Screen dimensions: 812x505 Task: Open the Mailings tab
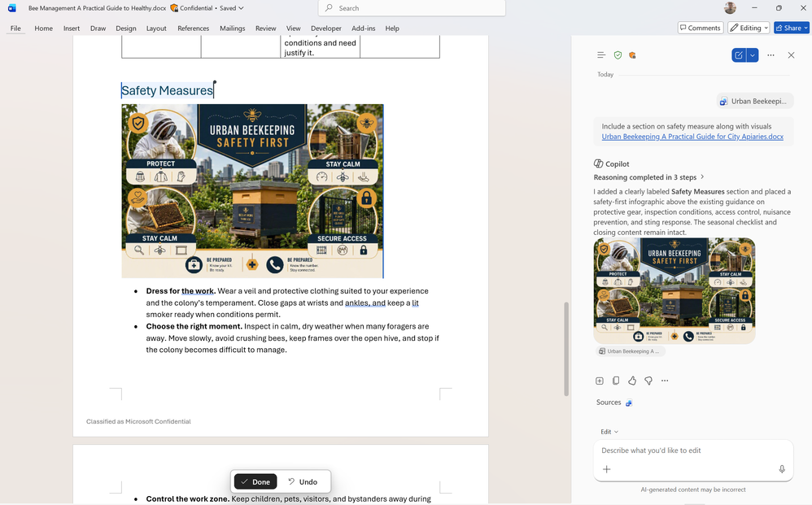(x=232, y=28)
